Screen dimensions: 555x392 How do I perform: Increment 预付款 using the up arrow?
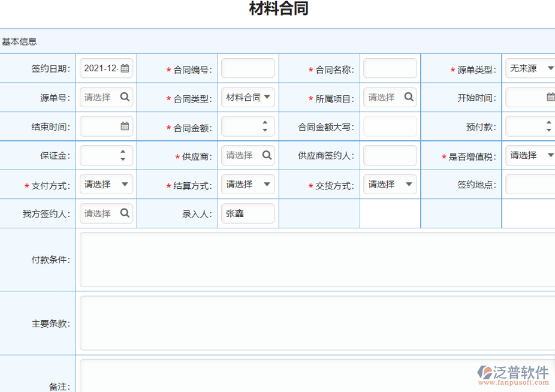pos(548,123)
